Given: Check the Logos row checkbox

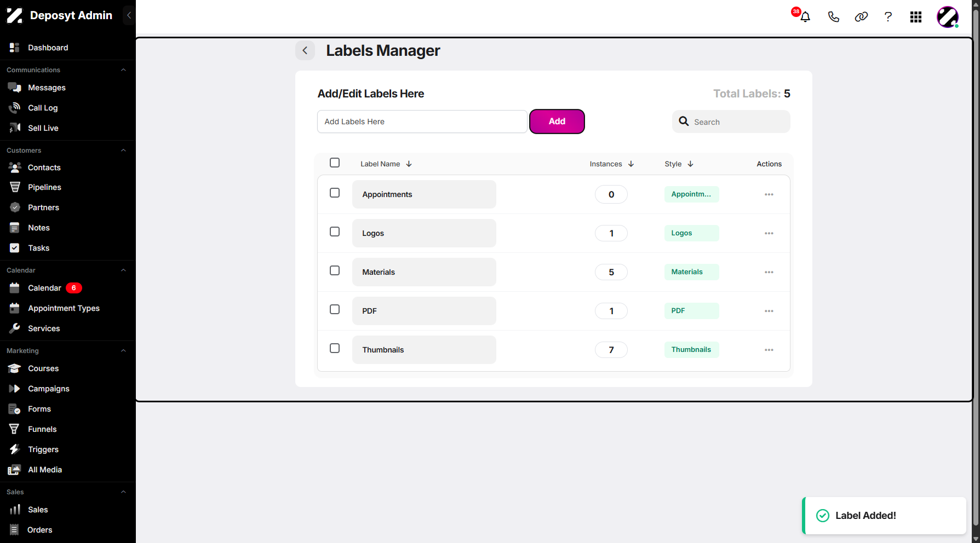Looking at the screenshot, I should [x=335, y=232].
